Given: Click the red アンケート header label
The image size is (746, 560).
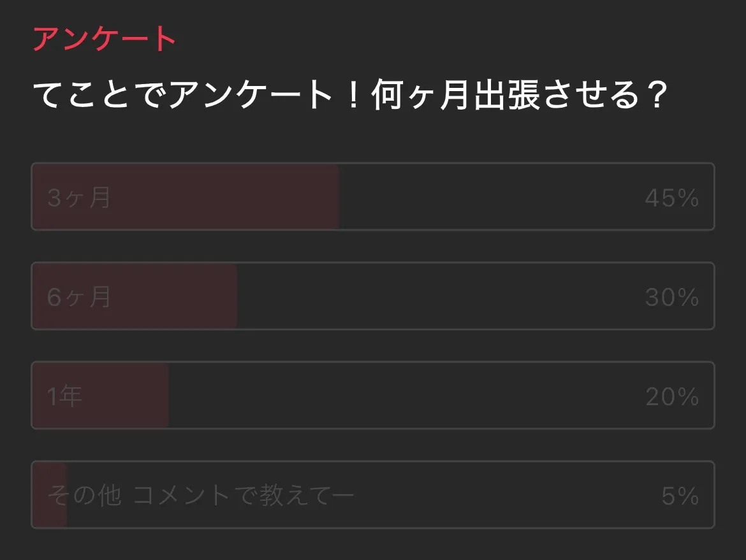Looking at the screenshot, I should click(x=104, y=39).
